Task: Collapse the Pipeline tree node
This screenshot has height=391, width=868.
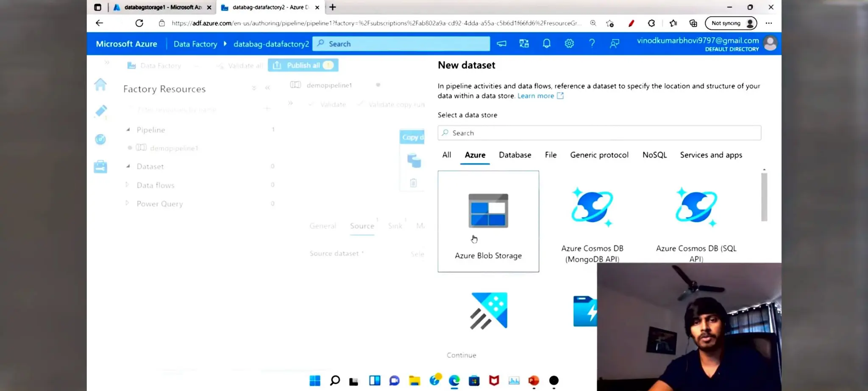Action: pyautogui.click(x=128, y=129)
